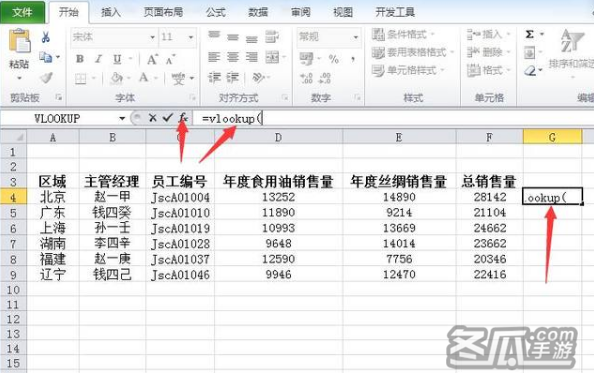Open the font name dropdown
Screen dimensions: 594x374
tap(152, 37)
